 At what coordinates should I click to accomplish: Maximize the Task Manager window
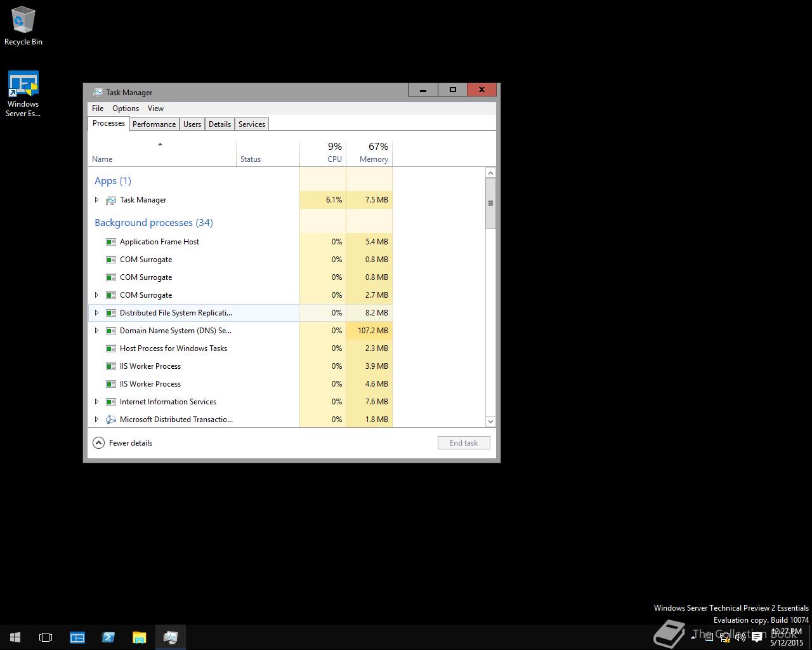point(452,90)
